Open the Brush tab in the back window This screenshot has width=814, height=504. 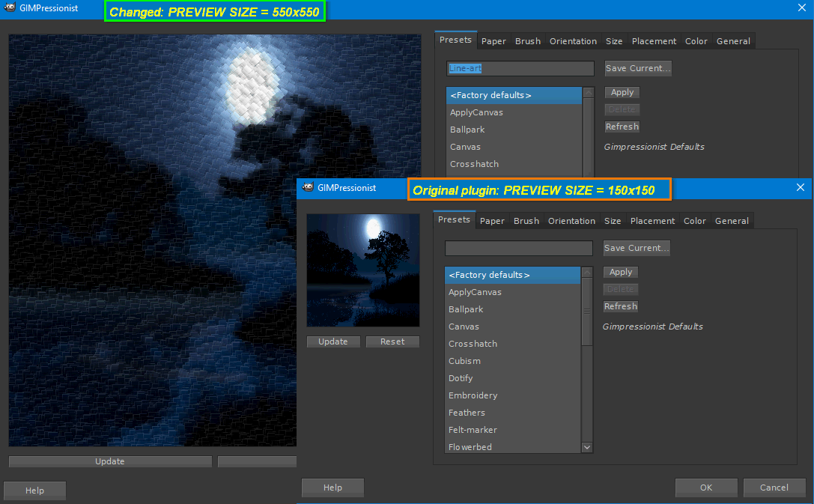coord(527,41)
